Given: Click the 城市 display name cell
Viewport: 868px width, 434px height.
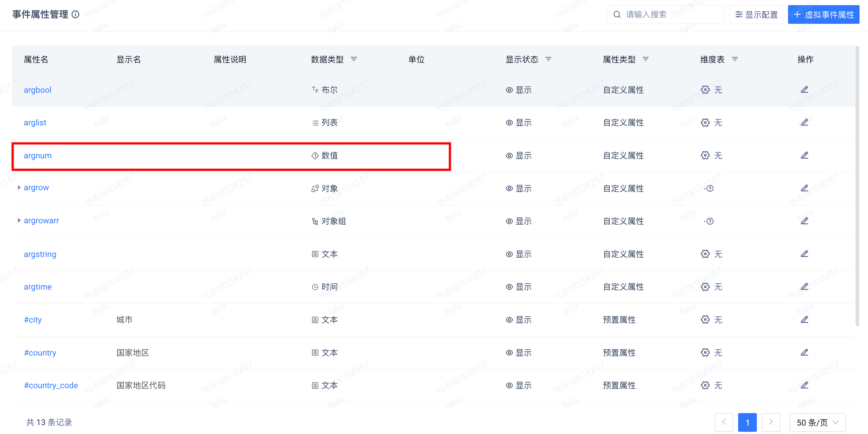Looking at the screenshot, I should [124, 320].
